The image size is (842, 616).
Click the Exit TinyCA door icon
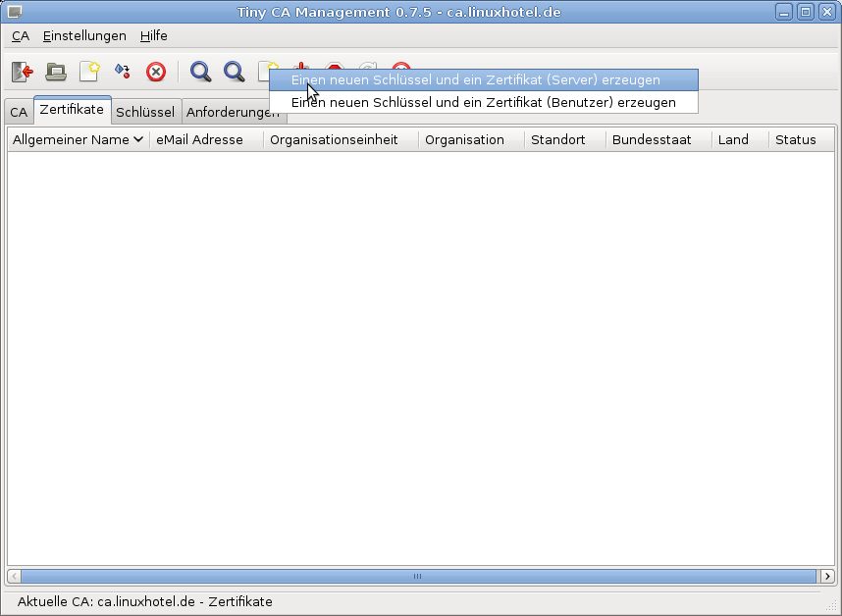click(22, 72)
